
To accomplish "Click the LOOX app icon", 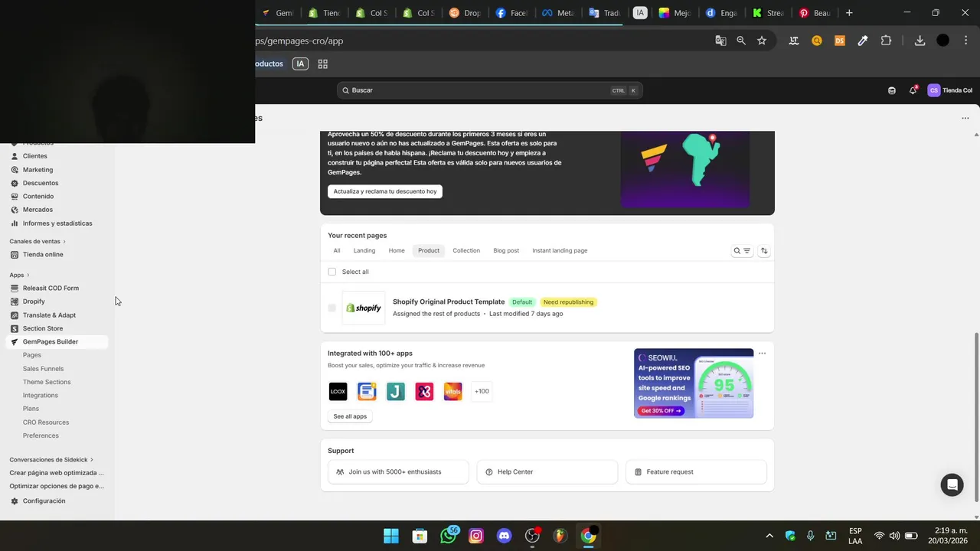I will [338, 392].
